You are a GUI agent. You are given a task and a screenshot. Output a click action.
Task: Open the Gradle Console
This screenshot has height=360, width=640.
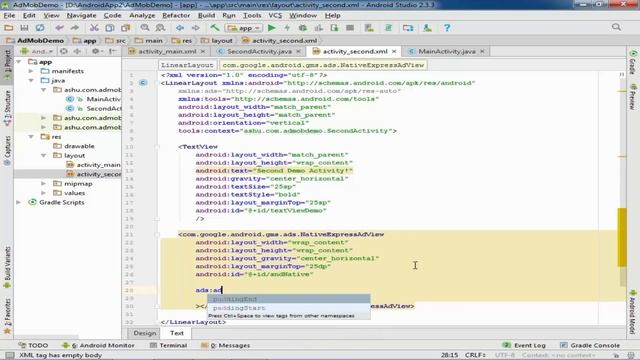click(589, 345)
